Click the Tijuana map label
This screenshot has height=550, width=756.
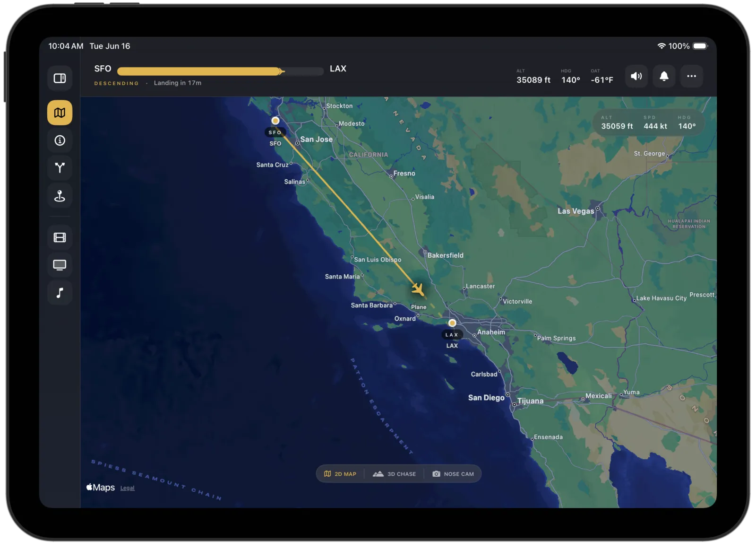[530, 401]
